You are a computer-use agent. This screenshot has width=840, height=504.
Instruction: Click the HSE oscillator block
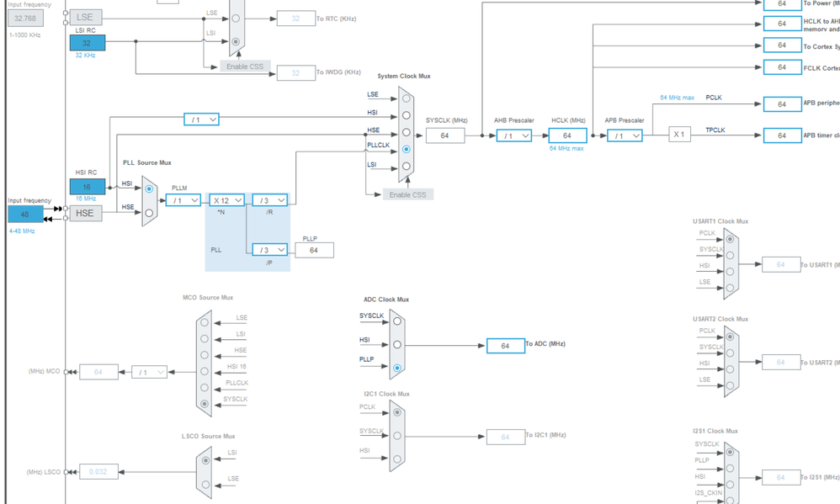[86, 213]
